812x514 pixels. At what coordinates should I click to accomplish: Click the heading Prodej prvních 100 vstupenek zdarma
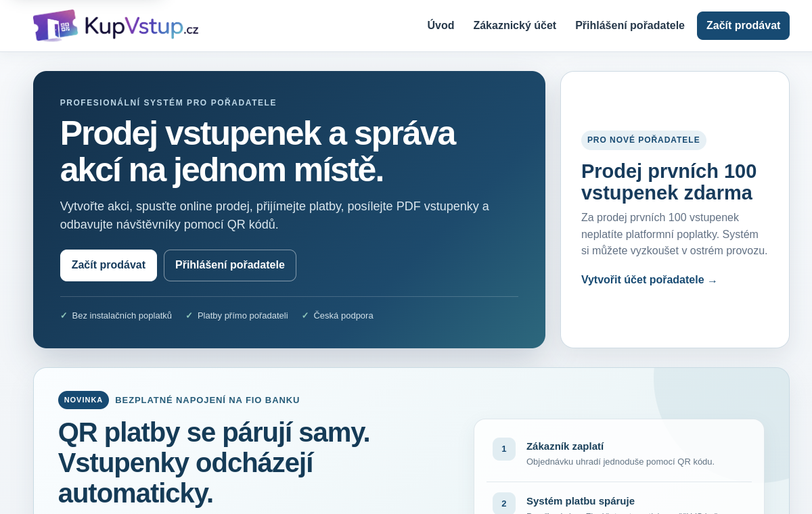669,182
